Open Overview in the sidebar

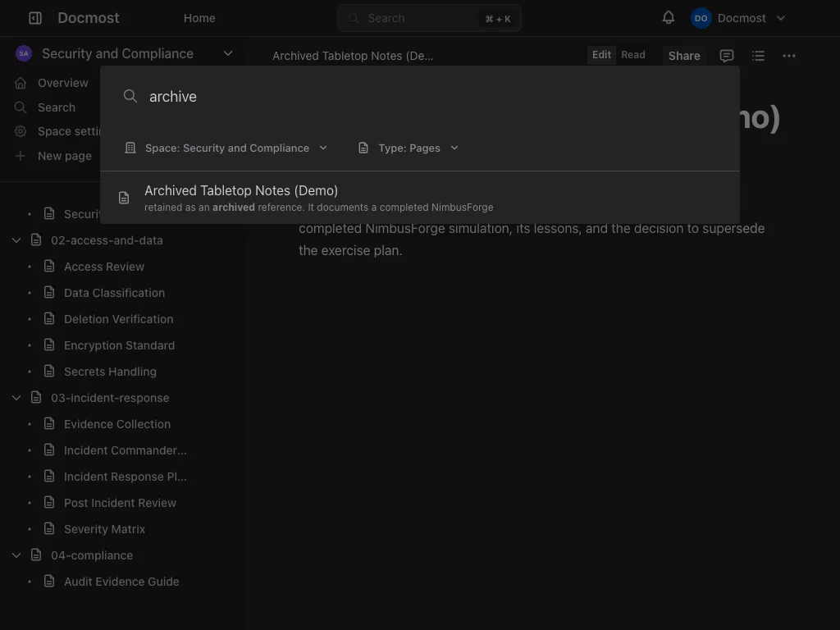pyautogui.click(x=62, y=83)
